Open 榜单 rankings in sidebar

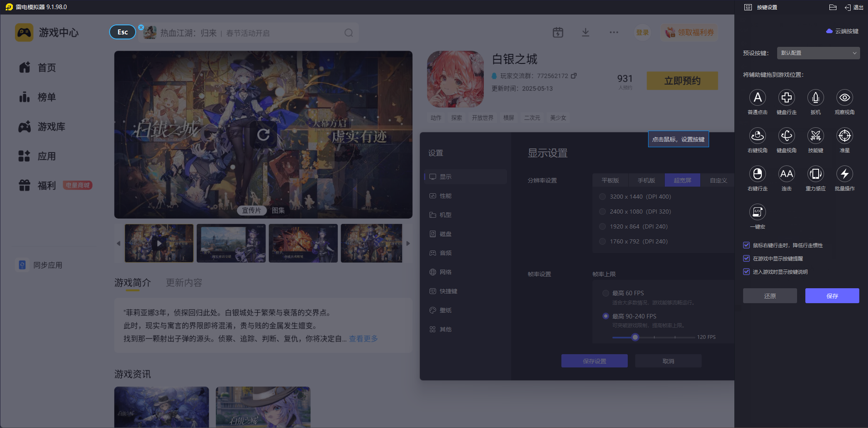point(37,97)
